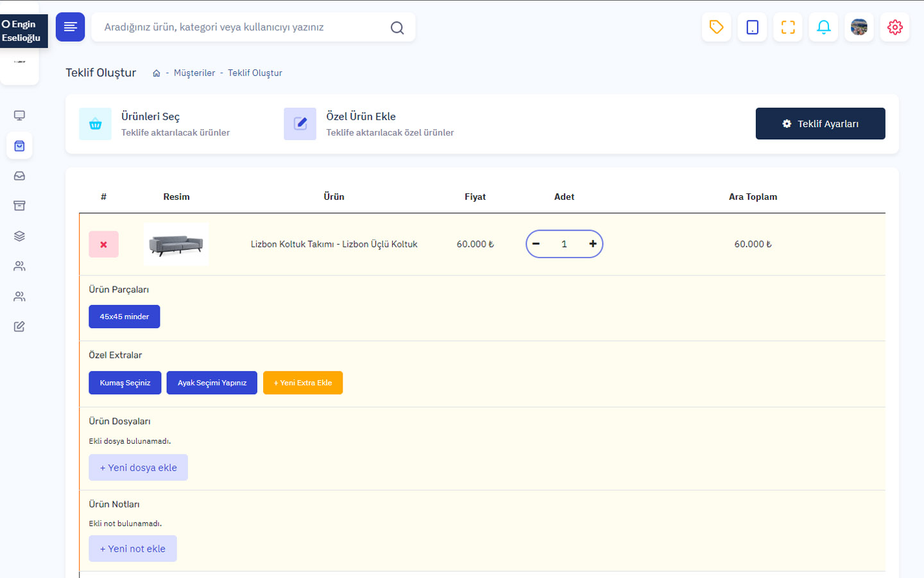924x578 pixels.
Task: Go to Müşteriler breadcrumb link
Action: pyautogui.click(x=194, y=73)
